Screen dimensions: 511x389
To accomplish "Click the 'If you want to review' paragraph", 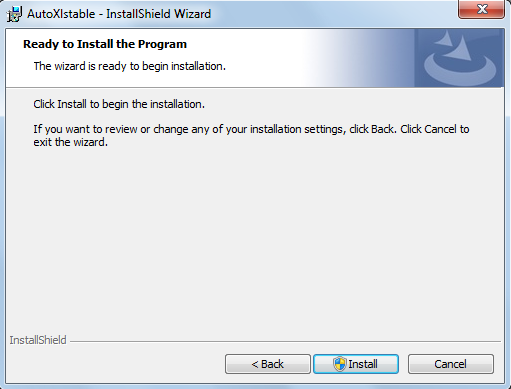I will (x=251, y=136).
